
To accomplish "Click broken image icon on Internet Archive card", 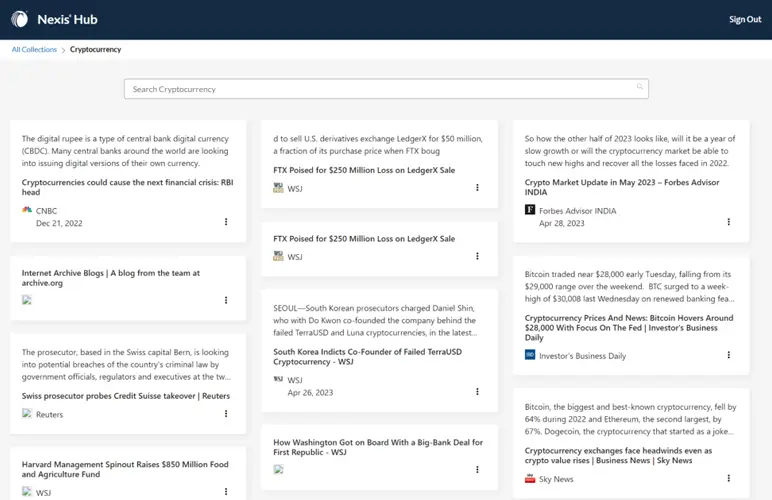I will click(27, 300).
